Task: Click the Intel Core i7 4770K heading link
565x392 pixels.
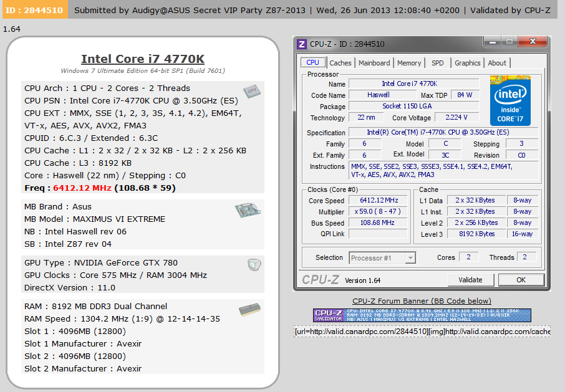Action: [143, 59]
